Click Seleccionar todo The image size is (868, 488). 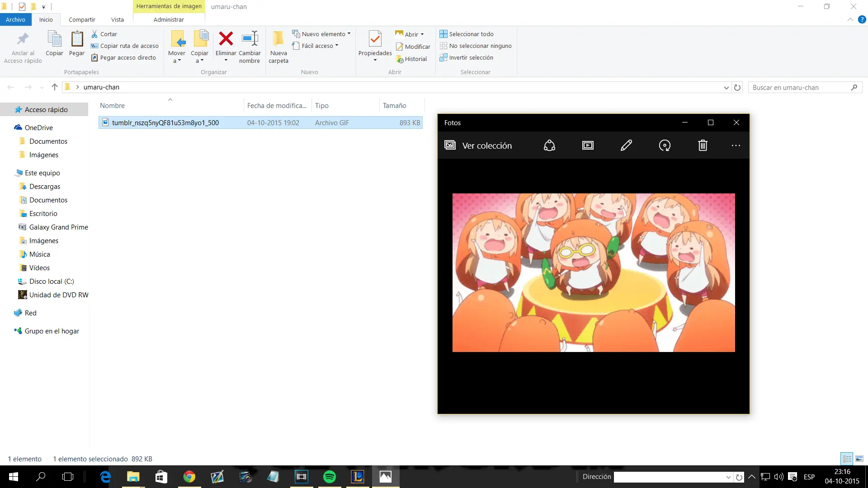point(467,34)
